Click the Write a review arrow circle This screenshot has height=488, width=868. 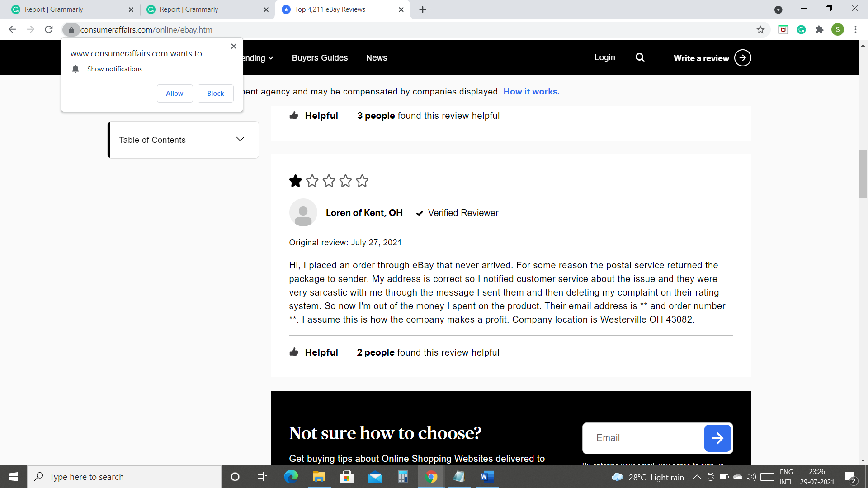coord(742,58)
